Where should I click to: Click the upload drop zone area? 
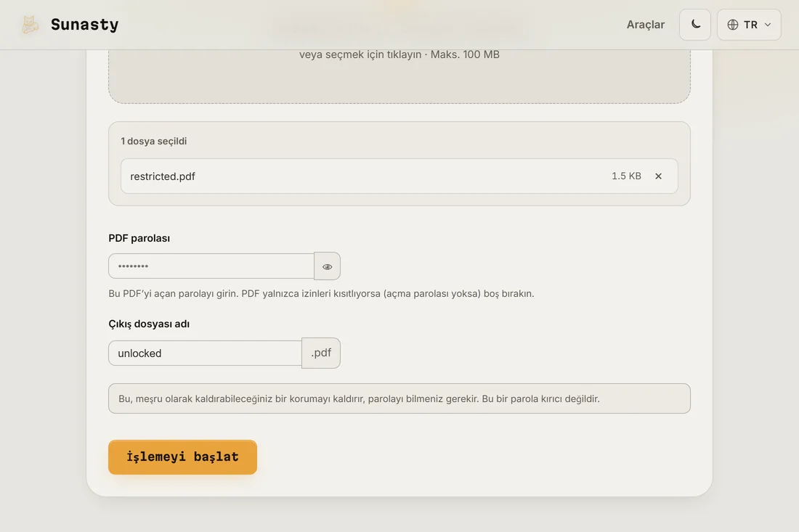[x=399, y=76]
